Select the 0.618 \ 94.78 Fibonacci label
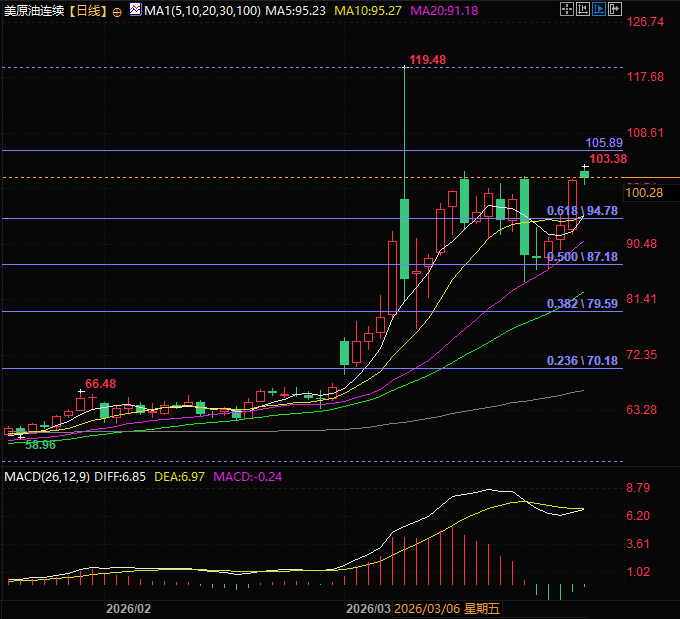This screenshot has width=680, height=619. point(582,211)
